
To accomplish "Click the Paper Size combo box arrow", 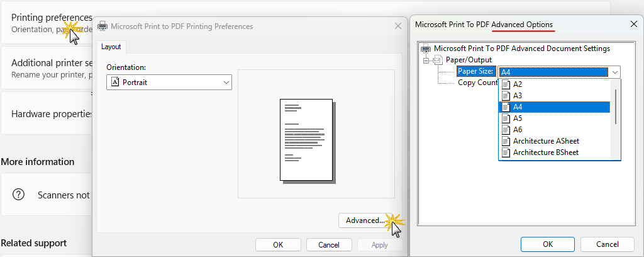I will click(x=614, y=72).
